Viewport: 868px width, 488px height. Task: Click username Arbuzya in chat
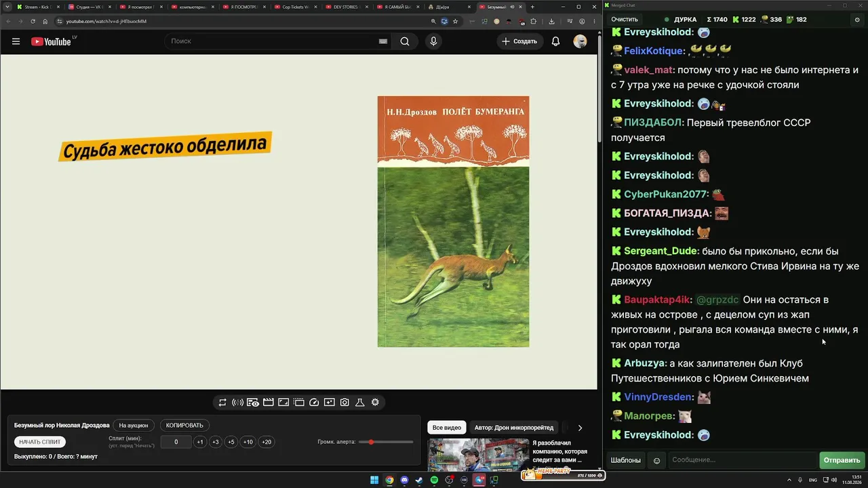point(645,363)
